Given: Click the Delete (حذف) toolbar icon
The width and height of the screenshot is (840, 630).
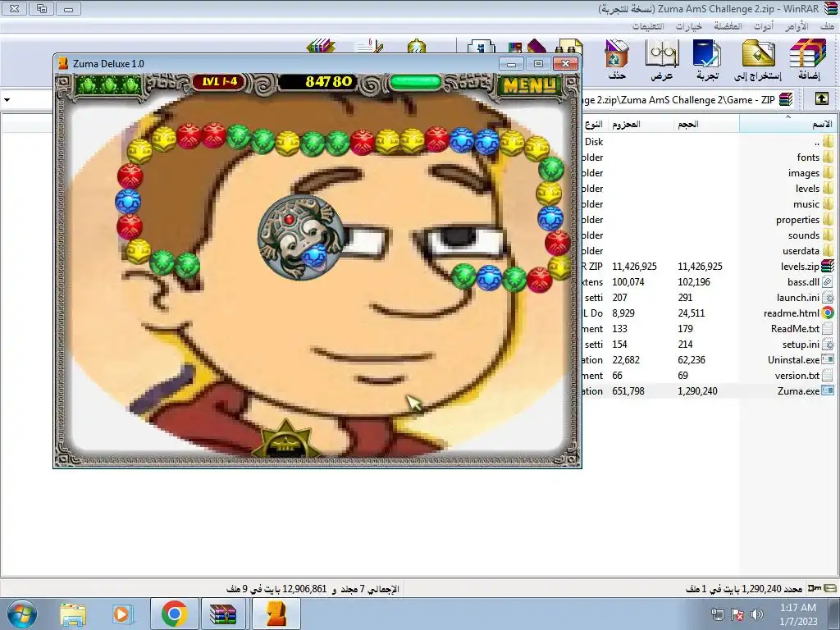Looking at the screenshot, I should click(x=617, y=59).
